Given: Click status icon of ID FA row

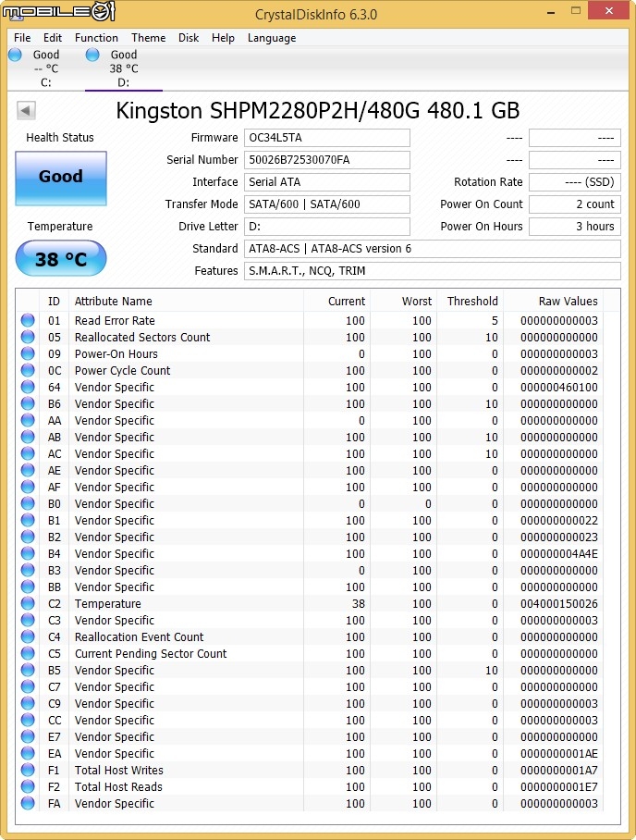Looking at the screenshot, I should (x=28, y=803).
